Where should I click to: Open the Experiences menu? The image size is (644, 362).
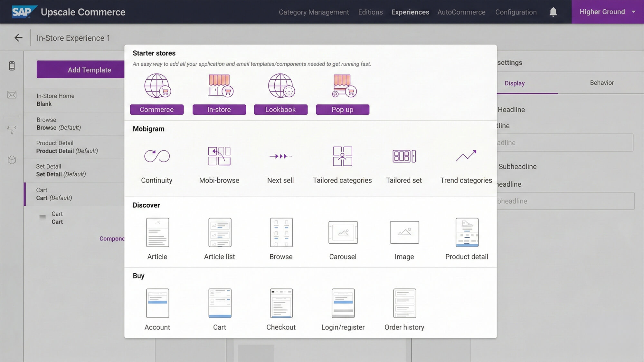410,12
